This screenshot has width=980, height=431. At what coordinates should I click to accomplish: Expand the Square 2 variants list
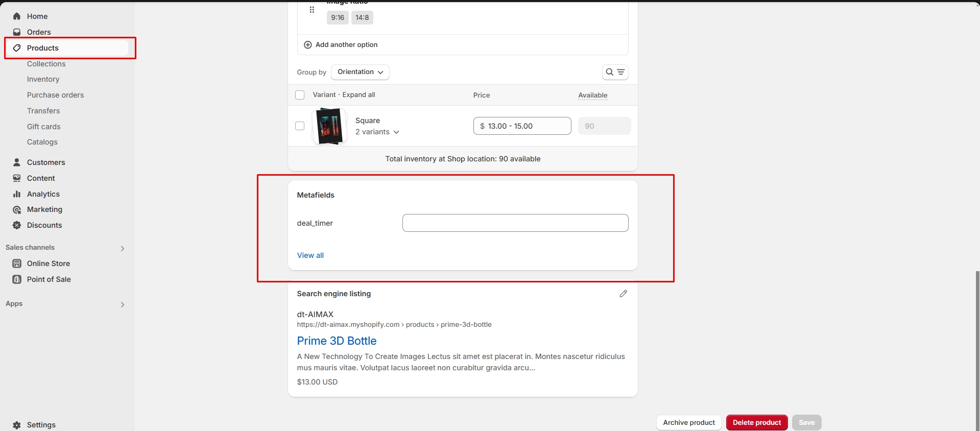pyautogui.click(x=377, y=132)
